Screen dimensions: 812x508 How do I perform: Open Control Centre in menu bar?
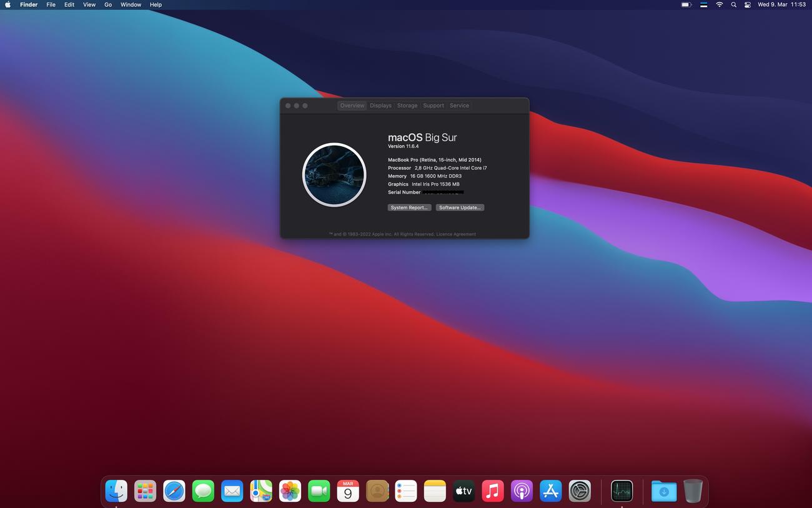click(x=748, y=4)
